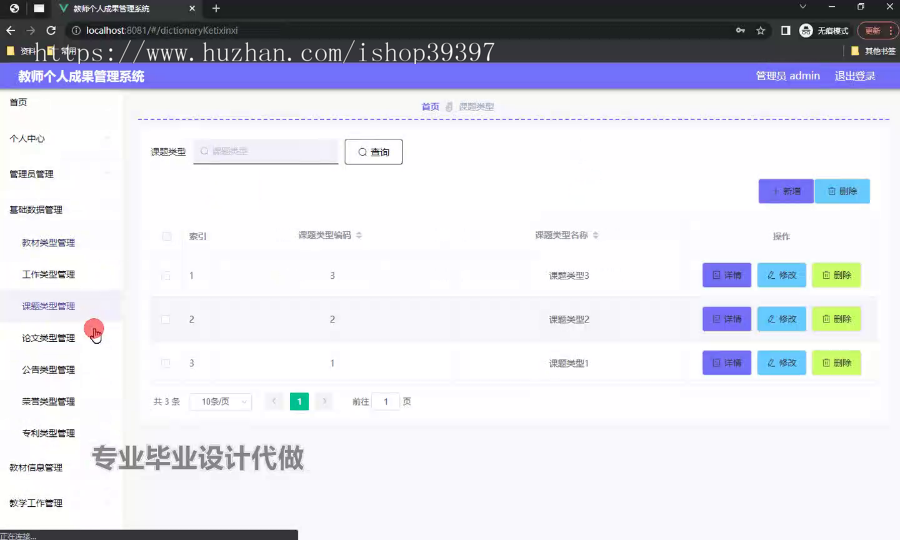The width and height of the screenshot is (900, 540).
Task: Open 工作类型管理 in the sidebar
Action: coord(48,274)
